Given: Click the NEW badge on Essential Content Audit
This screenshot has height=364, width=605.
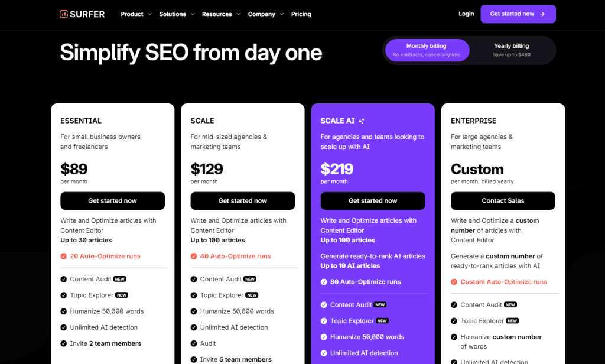Looking at the screenshot, I should [119, 279].
